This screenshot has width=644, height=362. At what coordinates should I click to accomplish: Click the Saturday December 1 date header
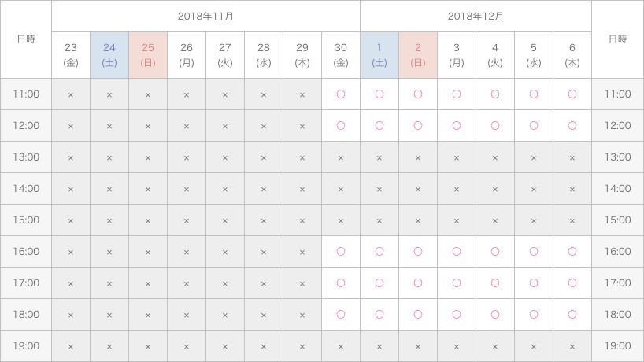[x=379, y=55]
